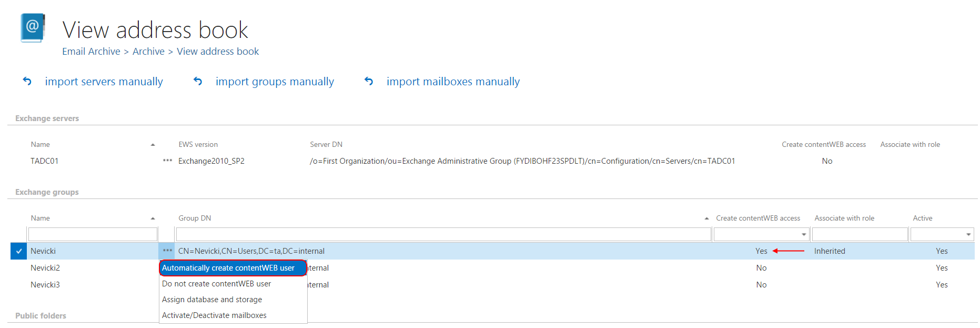The image size is (980, 328).
Task: Select the Nevicki2 group row
Action: pyautogui.click(x=45, y=268)
